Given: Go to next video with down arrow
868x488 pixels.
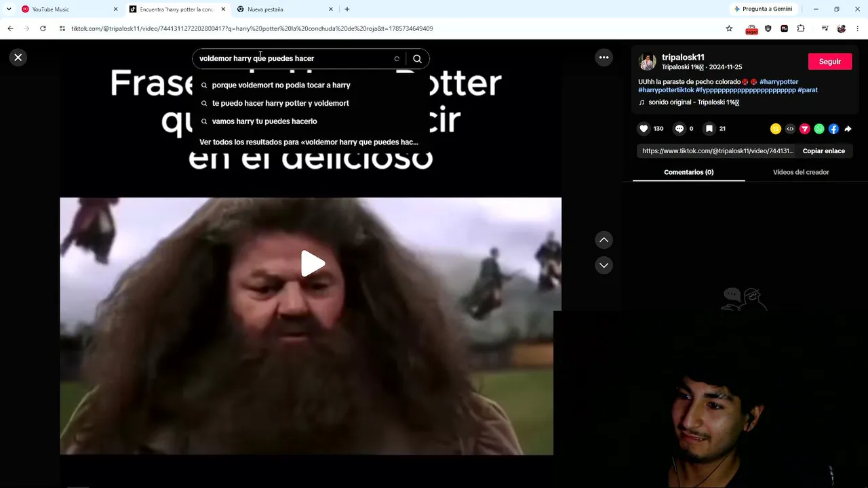Looking at the screenshot, I should pos(604,265).
